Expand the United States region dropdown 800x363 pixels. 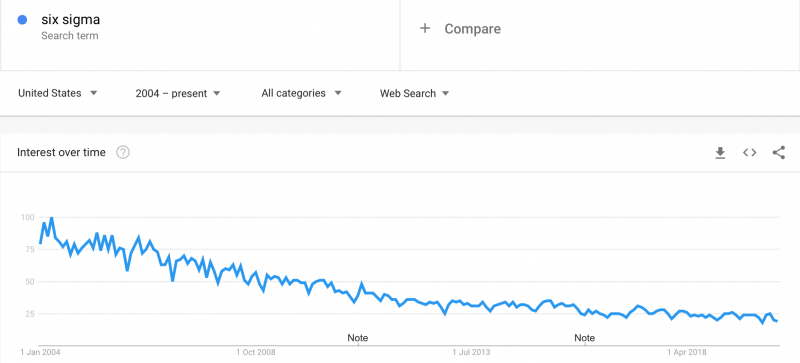[x=58, y=93]
